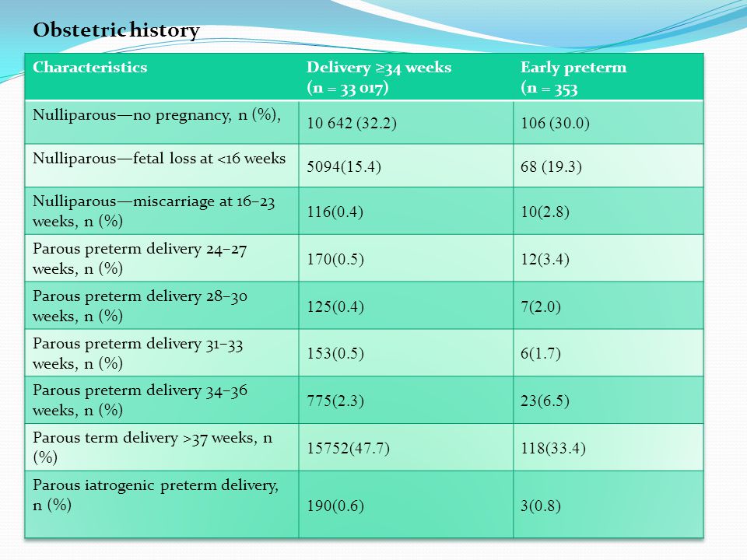
Task: Click 'Parous preterm delivery 34–36 weeks' label
Action: (x=139, y=400)
